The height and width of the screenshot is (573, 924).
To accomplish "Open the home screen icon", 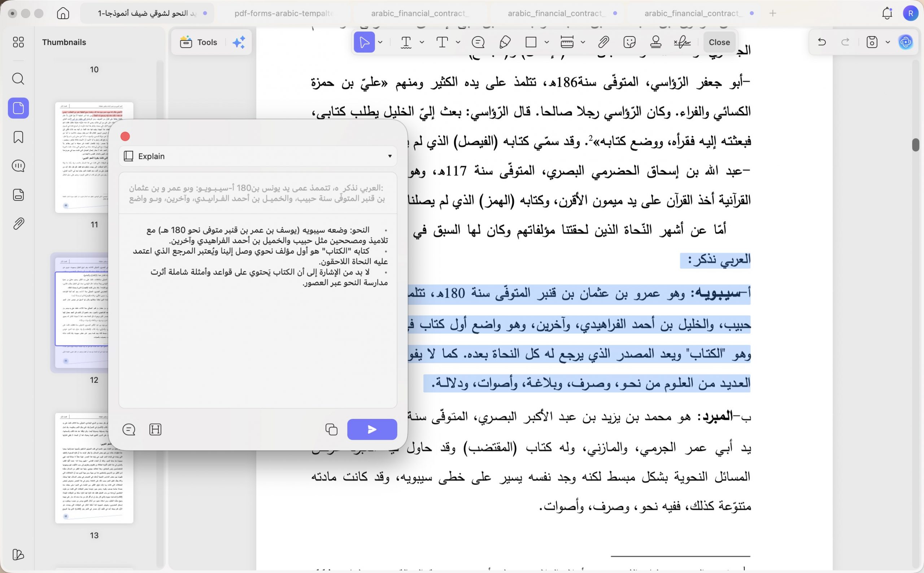I will tap(63, 13).
